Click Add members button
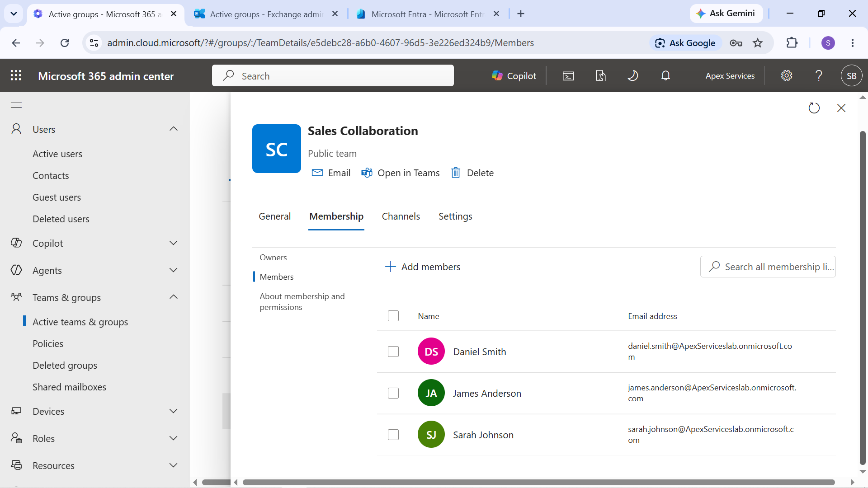868x488 pixels. tap(422, 267)
